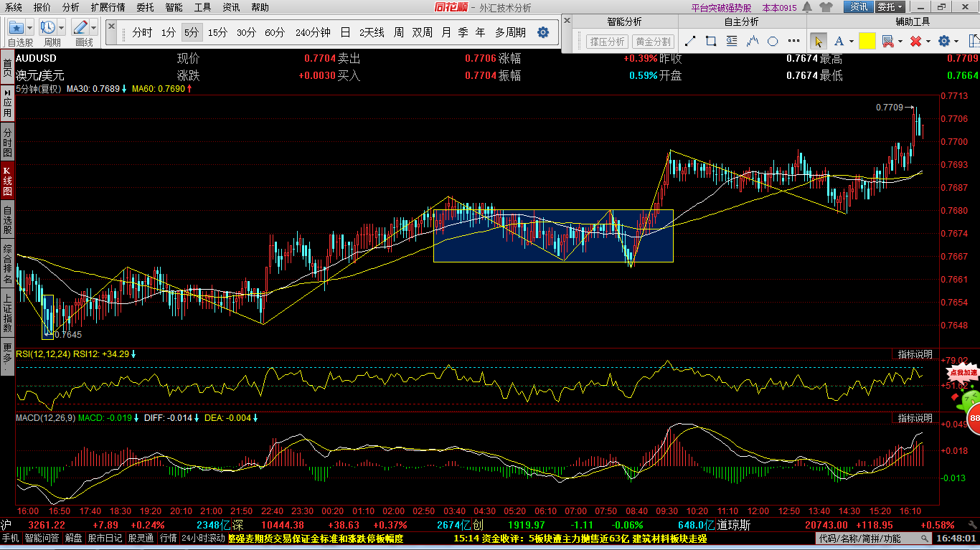Show more drawing tools via ellipsis
Viewport: 980px width, 550px height.
click(793, 41)
